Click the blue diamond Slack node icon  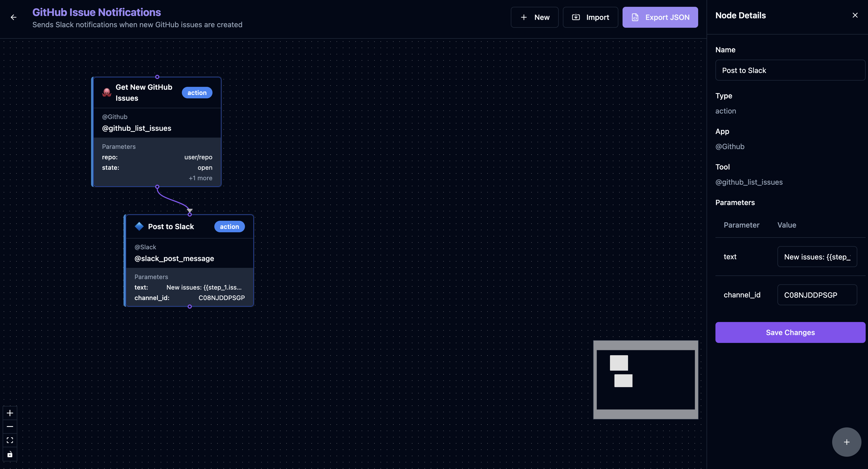click(x=139, y=227)
